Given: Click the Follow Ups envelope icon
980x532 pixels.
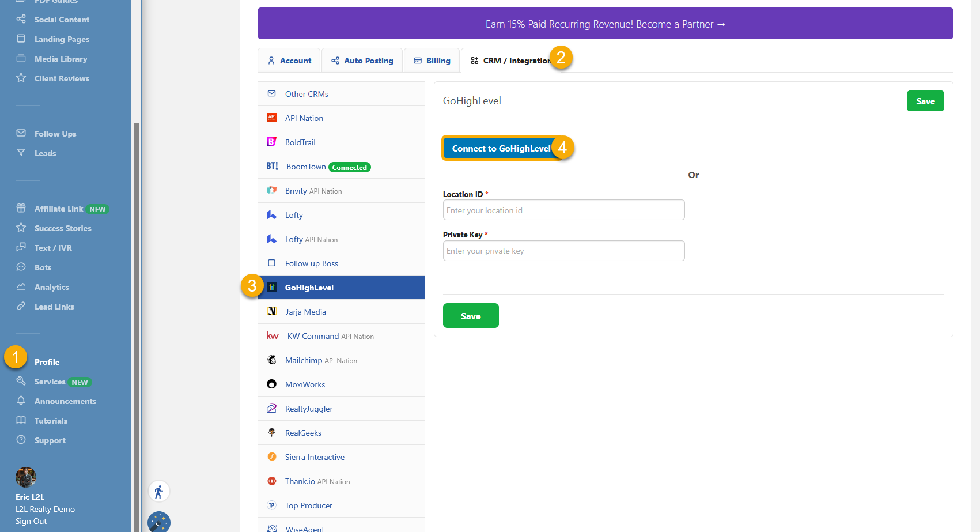Looking at the screenshot, I should pos(21,133).
